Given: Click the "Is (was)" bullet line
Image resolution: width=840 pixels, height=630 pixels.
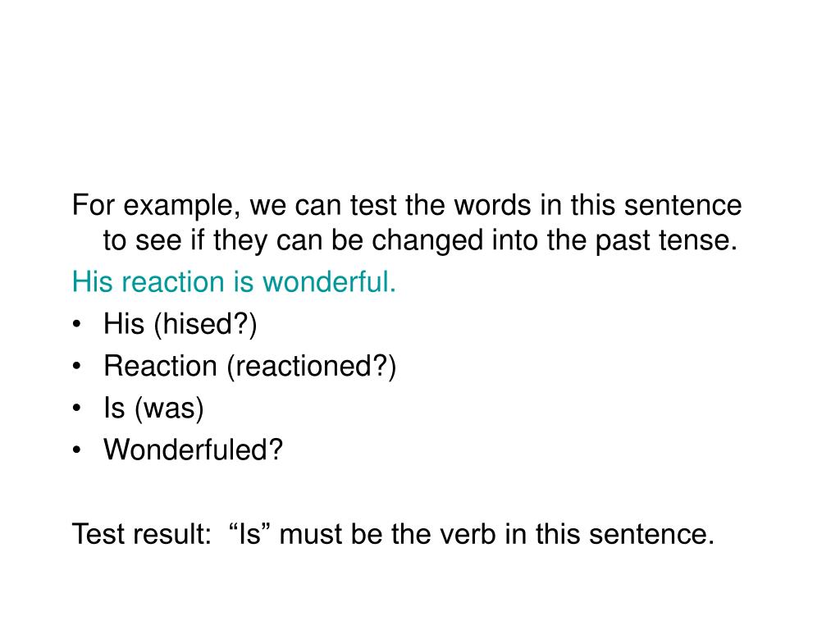Looking at the screenshot, I should click(153, 409).
